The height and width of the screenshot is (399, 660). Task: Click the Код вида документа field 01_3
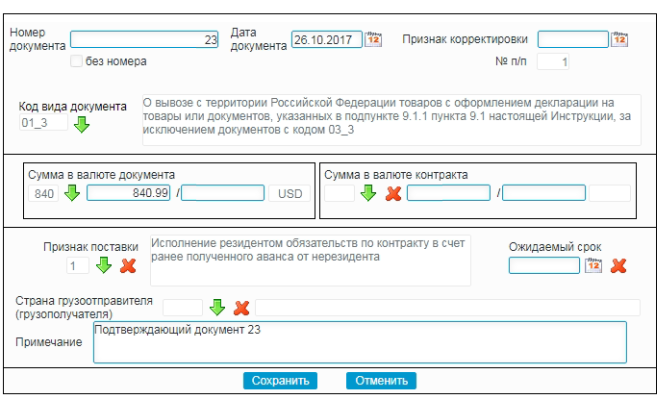coord(43,122)
